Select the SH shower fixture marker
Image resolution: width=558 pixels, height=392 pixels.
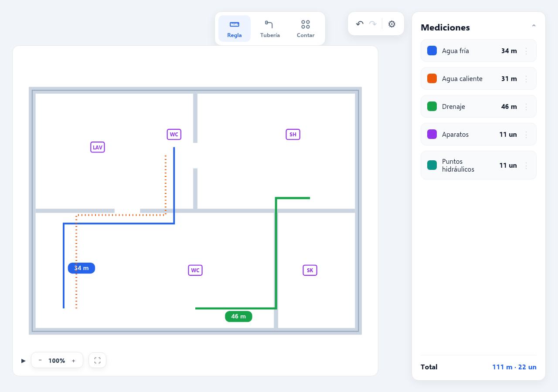pos(293,134)
